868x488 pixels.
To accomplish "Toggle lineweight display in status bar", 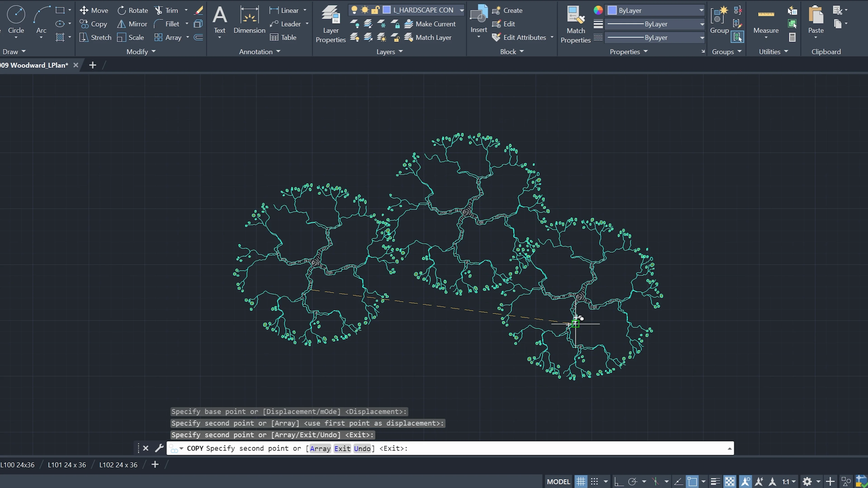I will pyautogui.click(x=715, y=482).
